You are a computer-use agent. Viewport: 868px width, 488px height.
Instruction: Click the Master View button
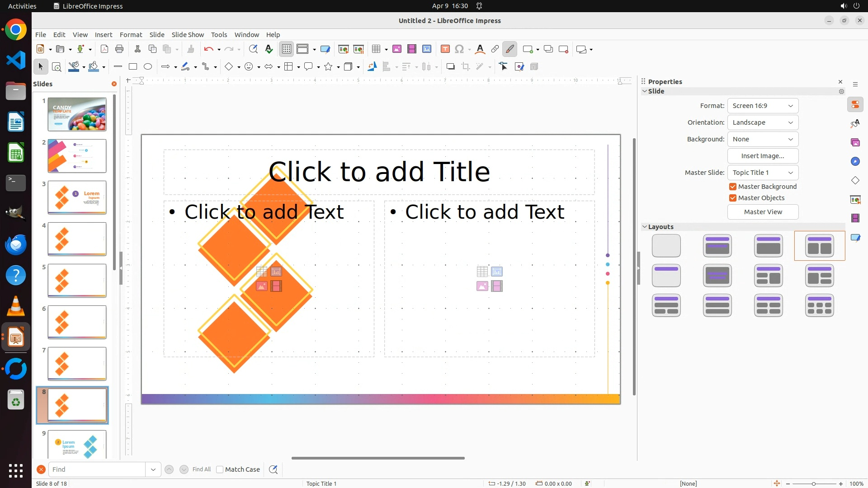763,212
